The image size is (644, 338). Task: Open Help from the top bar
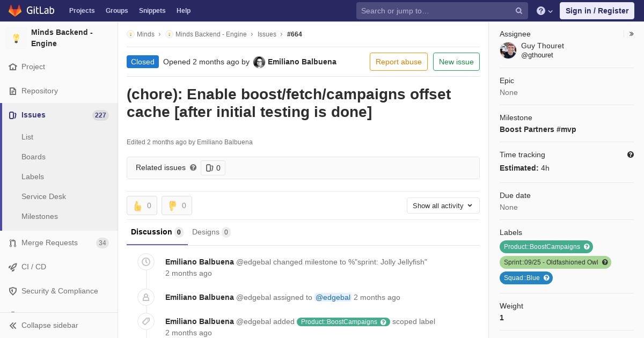point(184,11)
